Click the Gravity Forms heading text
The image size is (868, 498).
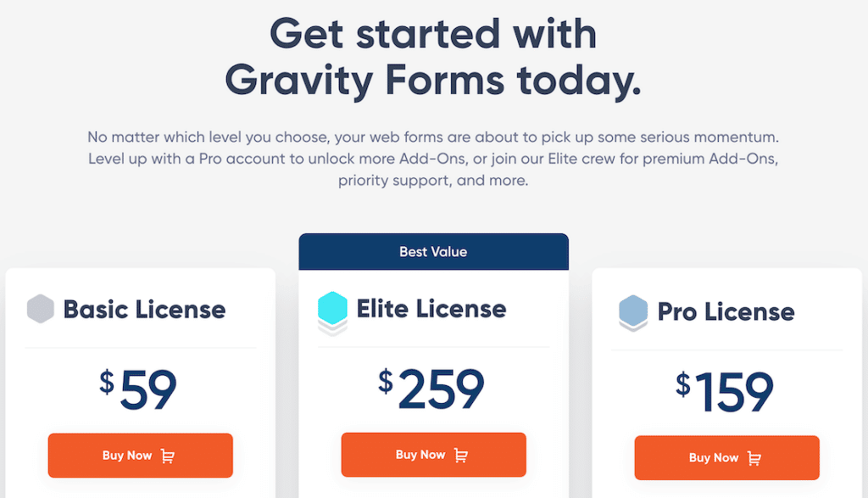click(x=432, y=80)
